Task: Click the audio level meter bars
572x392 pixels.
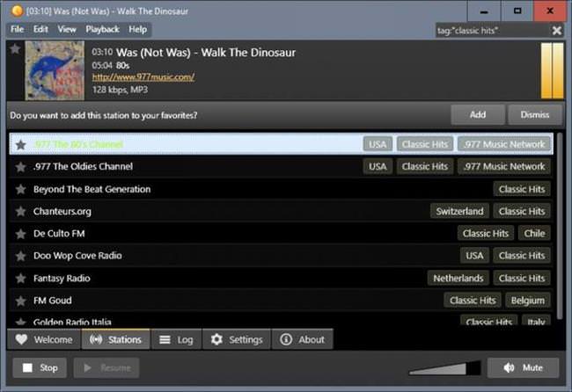Action: pyautogui.click(x=553, y=70)
